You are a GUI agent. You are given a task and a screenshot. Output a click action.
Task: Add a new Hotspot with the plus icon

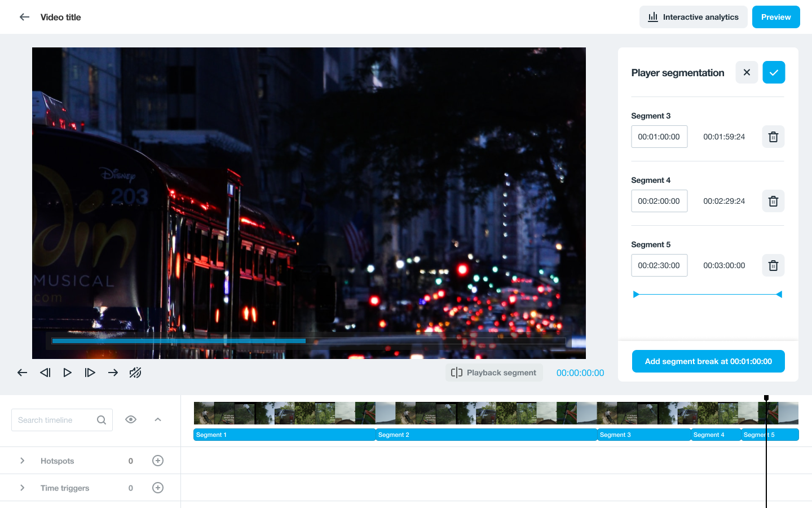pyautogui.click(x=158, y=461)
